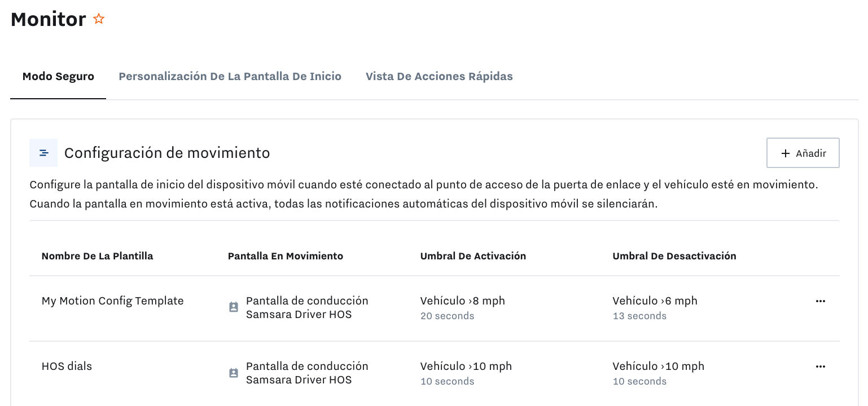The width and height of the screenshot is (868, 406).
Task: Click the motion configuration panel icon
Action: 43,152
